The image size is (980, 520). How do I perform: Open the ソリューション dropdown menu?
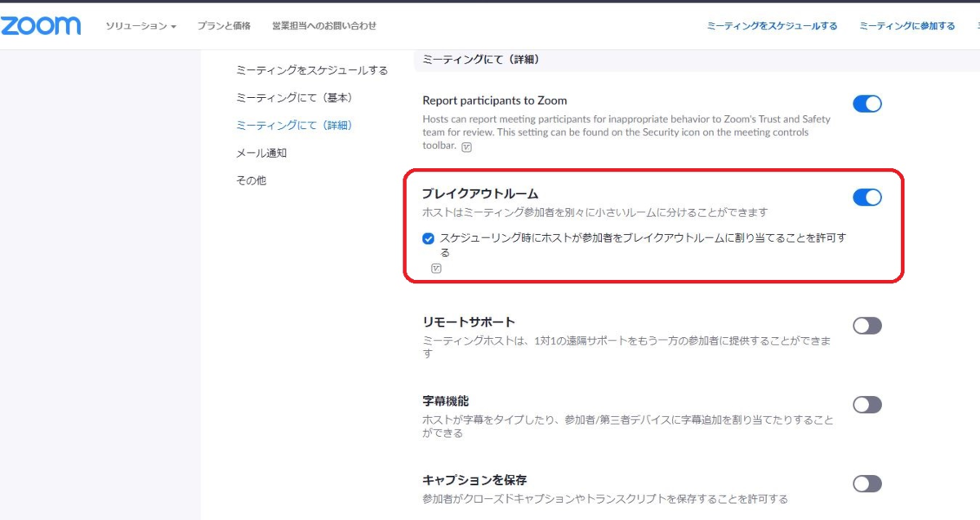[x=140, y=26]
